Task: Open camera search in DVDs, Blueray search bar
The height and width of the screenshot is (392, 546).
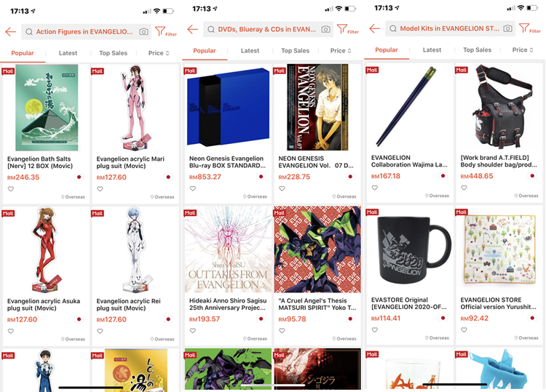Action: tap(325, 29)
